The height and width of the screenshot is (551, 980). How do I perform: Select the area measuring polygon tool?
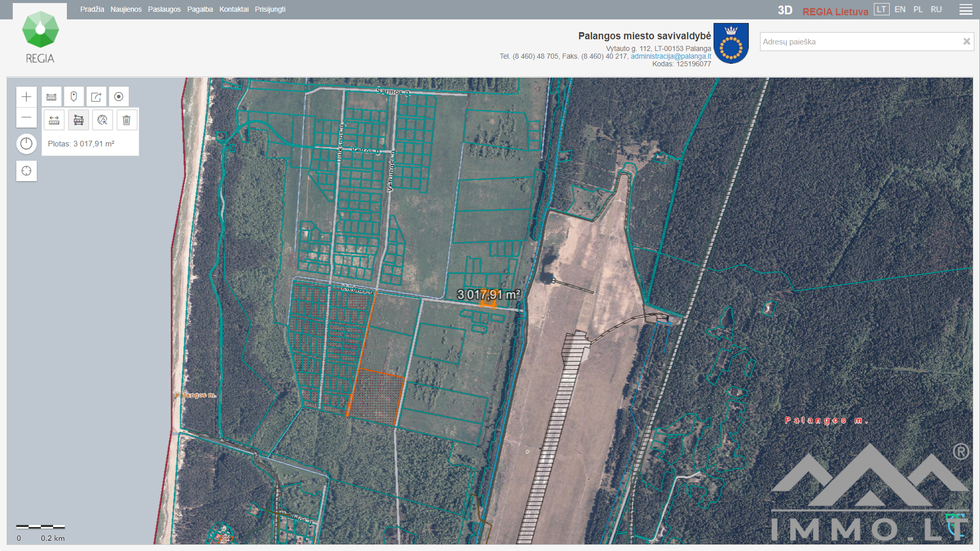(79, 120)
